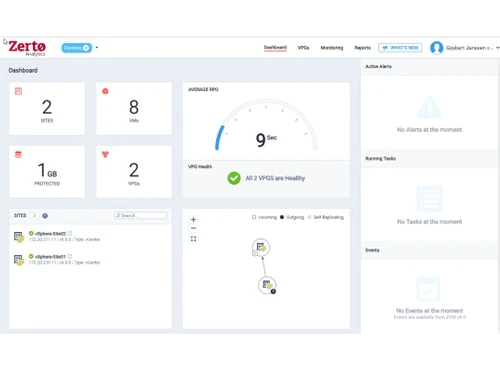500x375 pixels.
Task: Click the upper site node in map
Action: point(261,247)
